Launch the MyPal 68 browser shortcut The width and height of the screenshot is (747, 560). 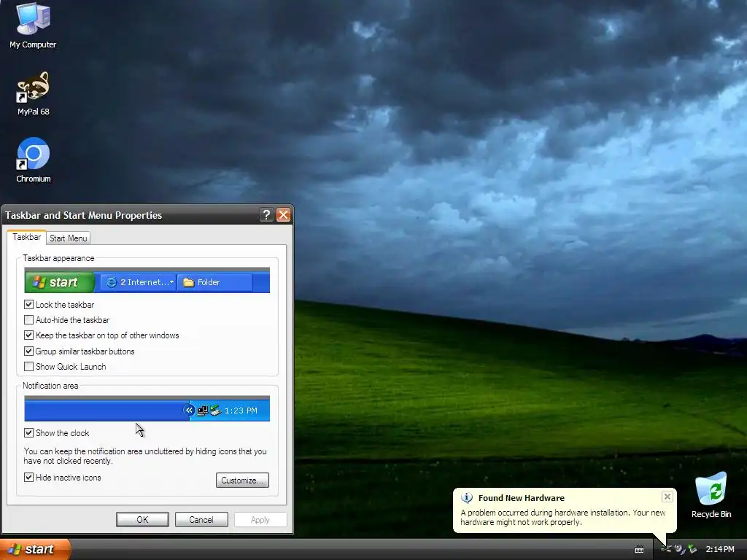pyautogui.click(x=33, y=94)
